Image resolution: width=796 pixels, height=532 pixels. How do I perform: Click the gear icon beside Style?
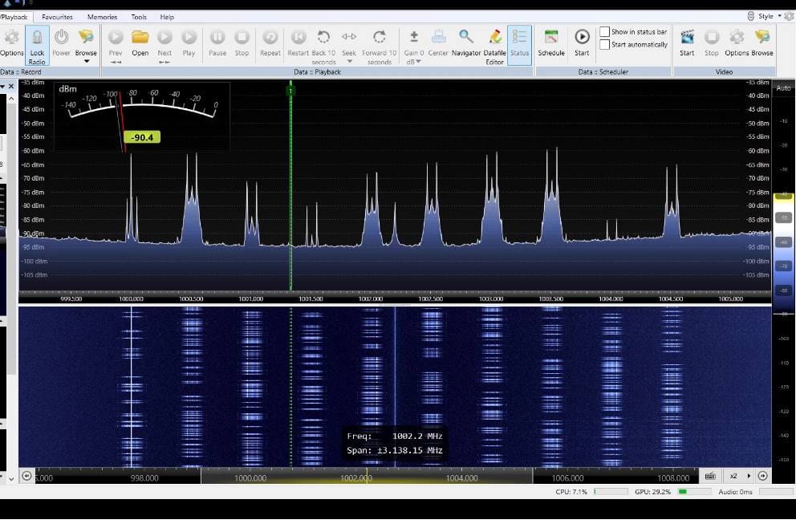pos(789,16)
